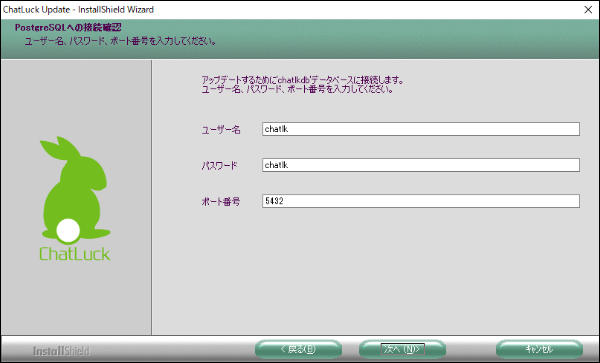The image size is (600, 363).
Task: Focus the ポート番号 field showing 5432
Action: click(421, 201)
